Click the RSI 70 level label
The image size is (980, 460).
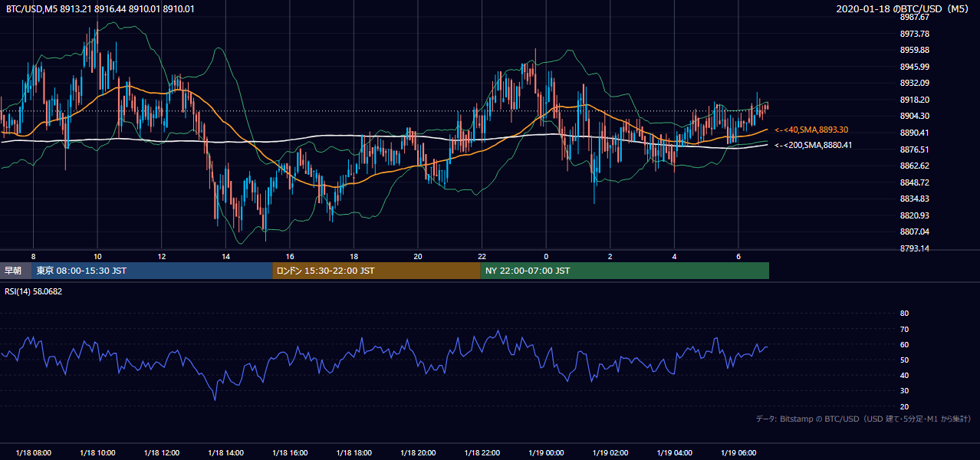click(x=904, y=329)
